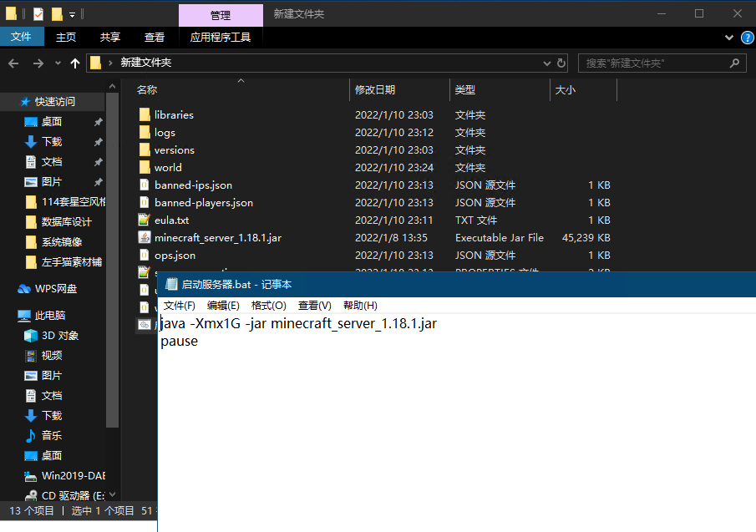The image size is (756, 532).
Task: Open 下载 under quick access
Action: (51, 142)
